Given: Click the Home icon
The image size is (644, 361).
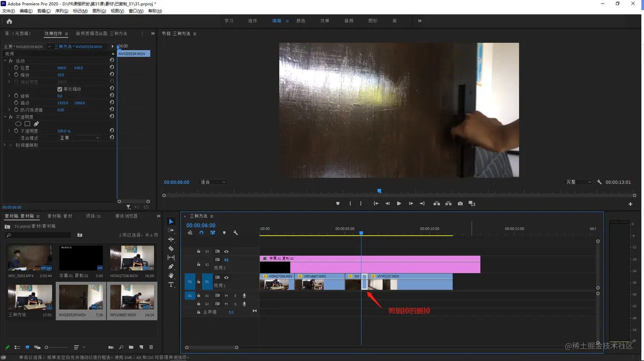Looking at the screenshot, I should [9, 21].
